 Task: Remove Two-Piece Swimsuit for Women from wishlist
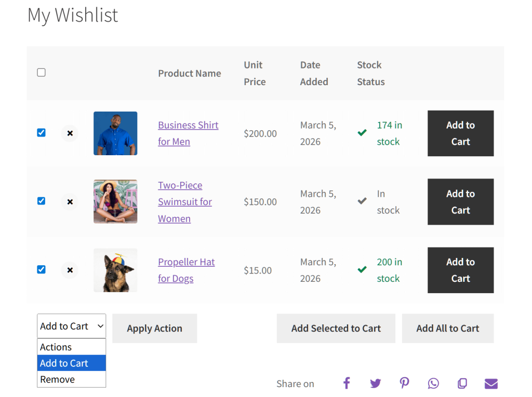pos(70,201)
